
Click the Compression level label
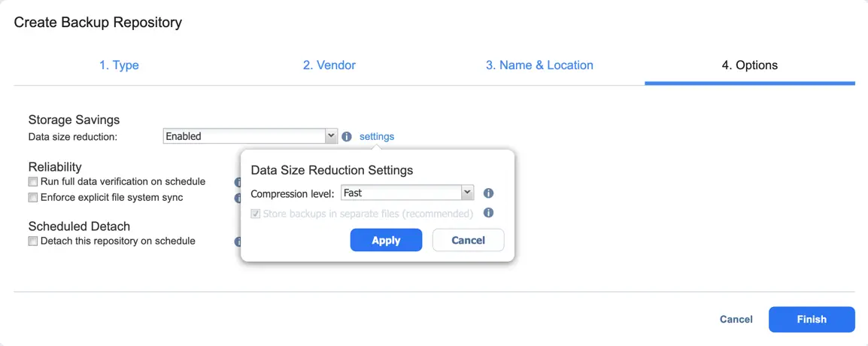(293, 194)
